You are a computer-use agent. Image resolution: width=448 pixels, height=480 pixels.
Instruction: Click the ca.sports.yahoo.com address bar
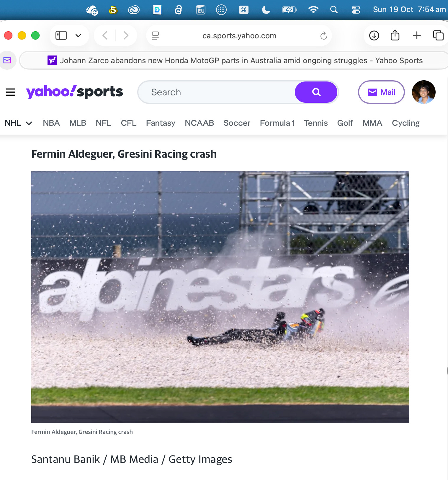(239, 36)
